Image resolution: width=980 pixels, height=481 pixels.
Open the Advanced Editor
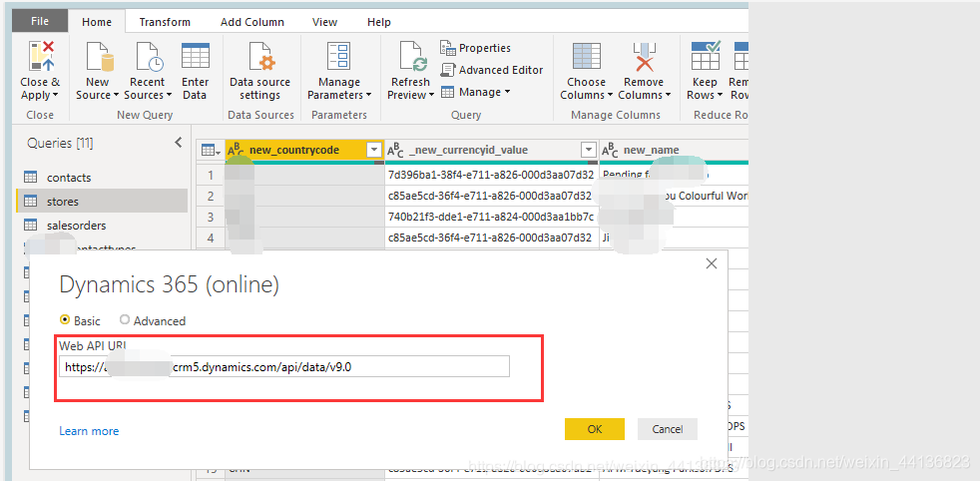(x=492, y=70)
